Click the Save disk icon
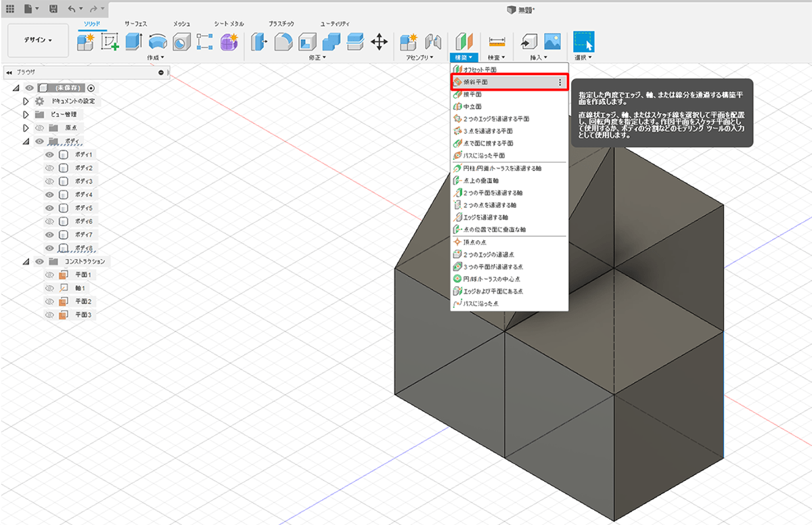The height and width of the screenshot is (525, 812). (53, 9)
